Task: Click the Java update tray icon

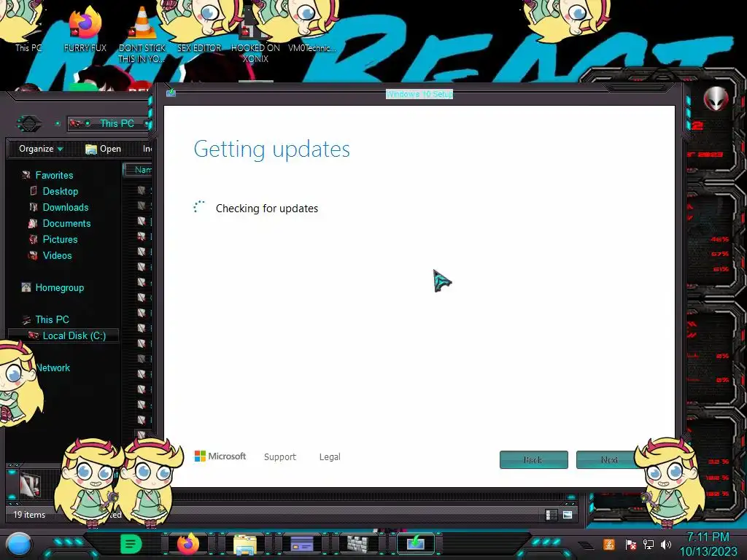Action: 609,544
